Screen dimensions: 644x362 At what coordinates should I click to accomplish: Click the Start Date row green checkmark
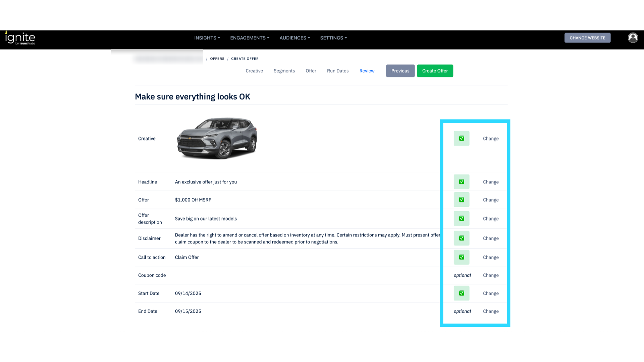(x=462, y=293)
